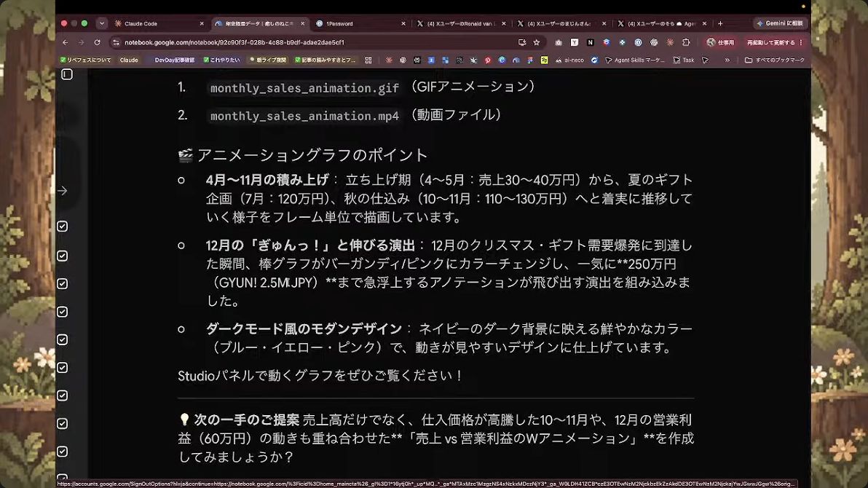The height and width of the screenshot is (488, 868).
Task: Open 朝ライブ復習 bookmark
Action: [x=267, y=60]
